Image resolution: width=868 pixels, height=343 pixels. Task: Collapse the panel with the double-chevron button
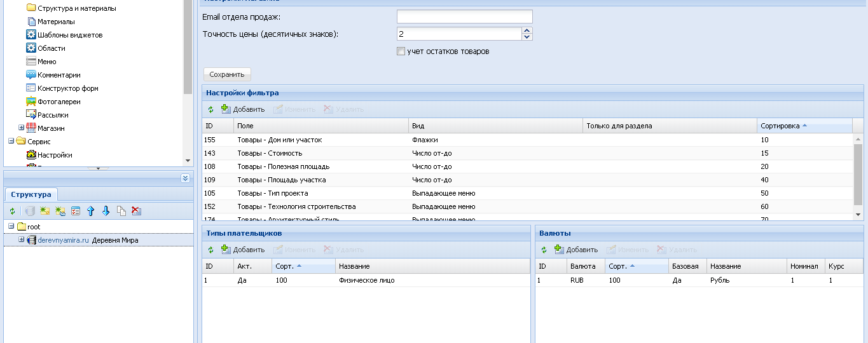coord(185,178)
